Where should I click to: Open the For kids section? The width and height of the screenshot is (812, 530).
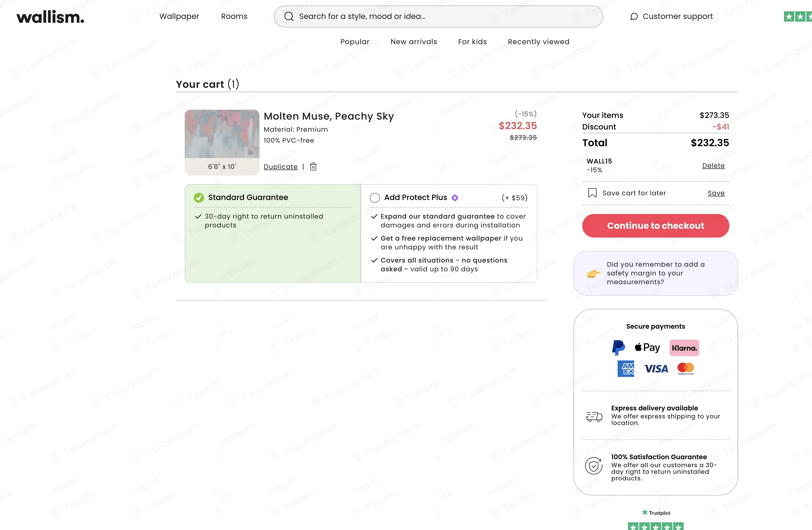pos(472,42)
